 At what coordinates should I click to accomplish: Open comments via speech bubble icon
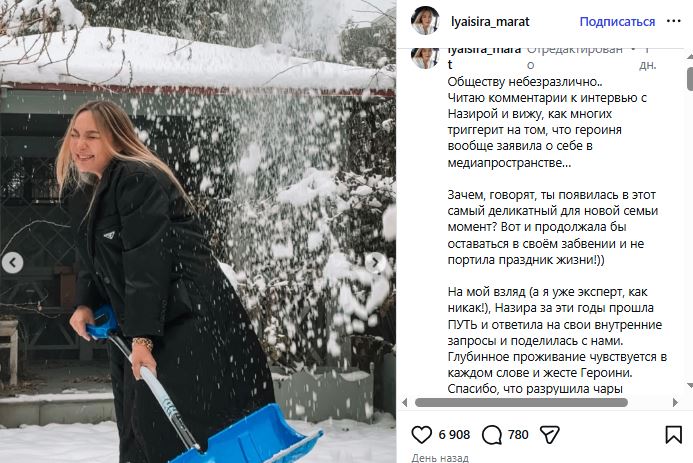[x=491, y=435]
